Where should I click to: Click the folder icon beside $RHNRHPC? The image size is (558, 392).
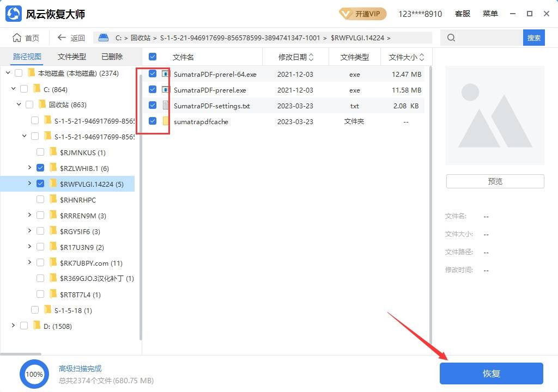coord(53,199)
